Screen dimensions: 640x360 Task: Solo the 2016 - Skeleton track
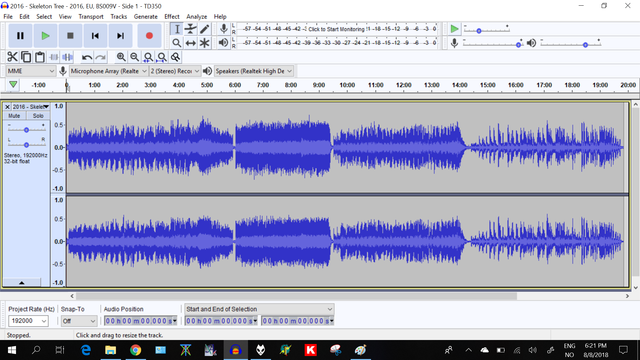click(x=38, y=116)
